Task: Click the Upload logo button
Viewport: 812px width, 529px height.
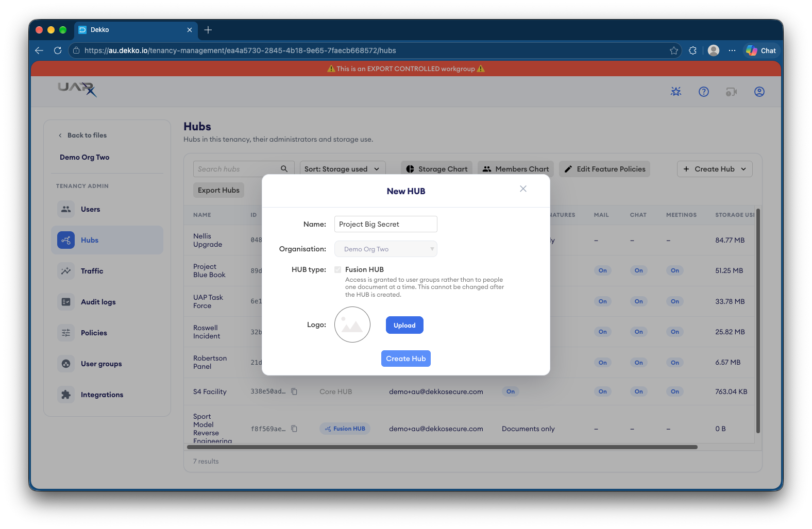Action: [x=404, y=325]
